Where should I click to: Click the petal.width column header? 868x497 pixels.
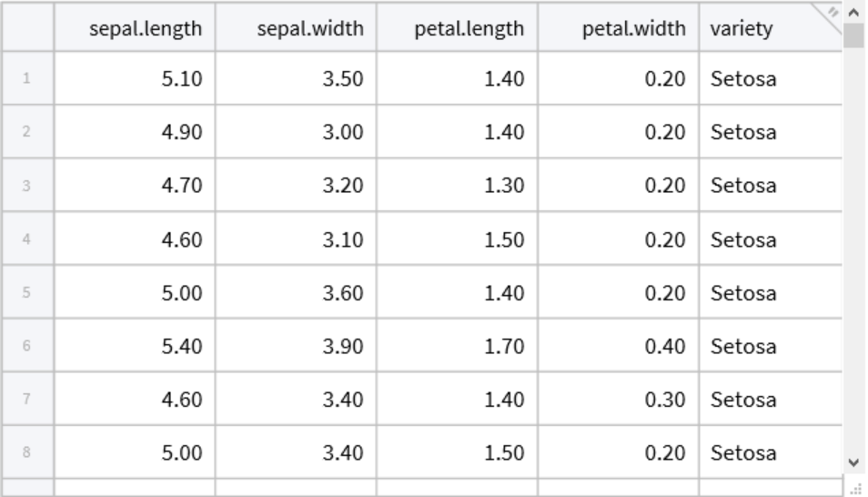[619, 27]
